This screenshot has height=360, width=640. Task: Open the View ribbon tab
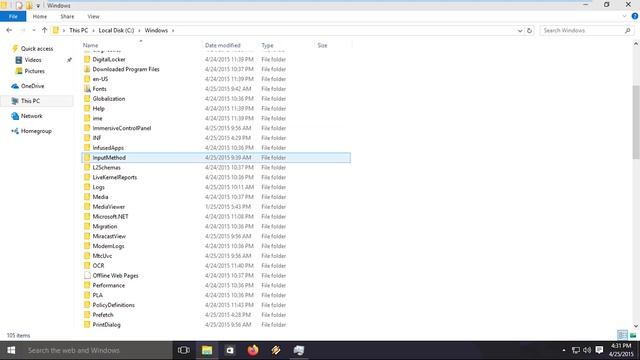pos(93,17)
